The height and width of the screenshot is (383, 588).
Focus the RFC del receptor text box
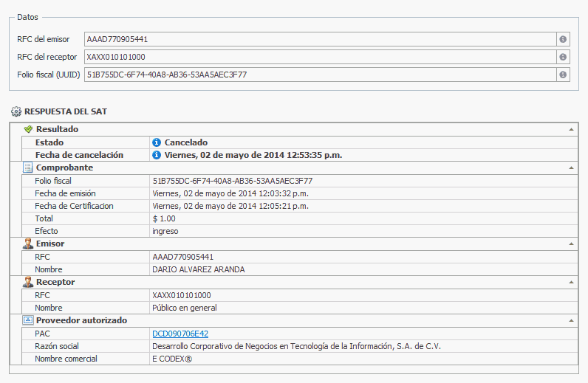319,58
